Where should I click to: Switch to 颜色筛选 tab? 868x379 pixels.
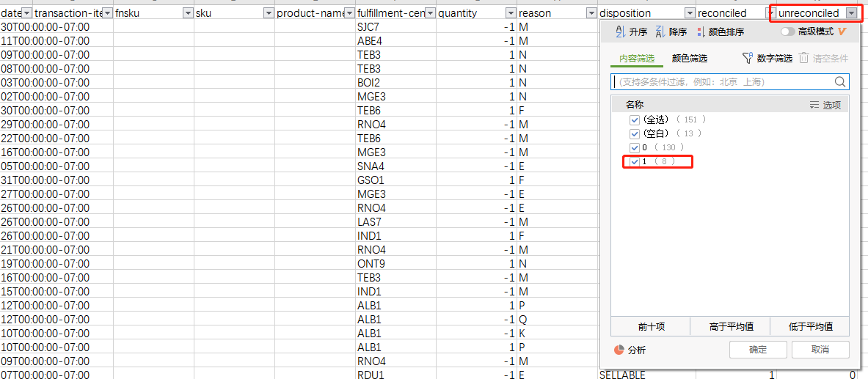point(690,59)
